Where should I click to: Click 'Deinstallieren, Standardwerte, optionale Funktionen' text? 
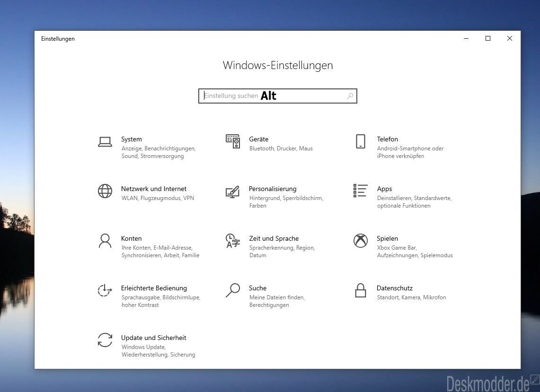click(414, 202)
